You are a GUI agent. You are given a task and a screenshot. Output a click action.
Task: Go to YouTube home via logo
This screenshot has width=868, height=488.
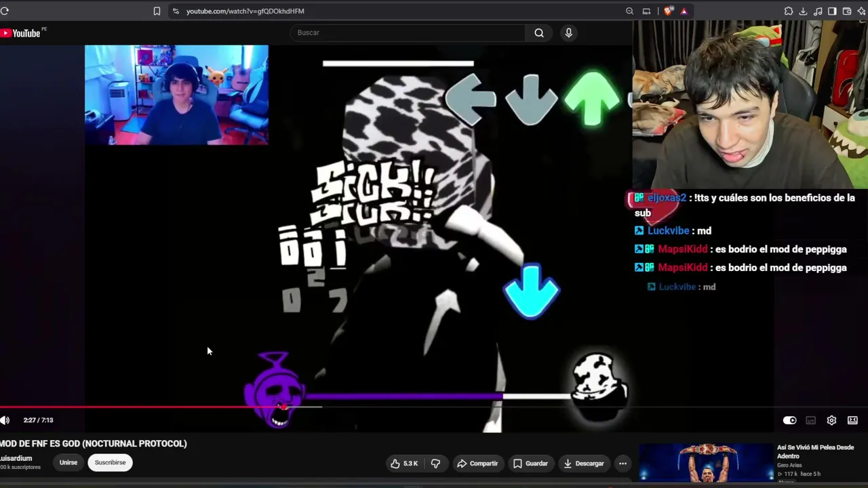(x=21, y=33)
